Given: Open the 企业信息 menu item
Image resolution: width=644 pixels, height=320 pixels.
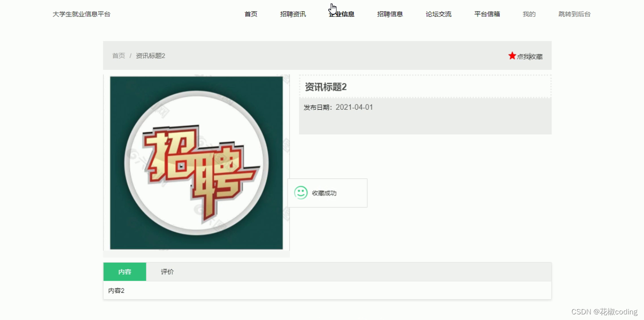Looking at the screenshot, I should tap(341, 14).
